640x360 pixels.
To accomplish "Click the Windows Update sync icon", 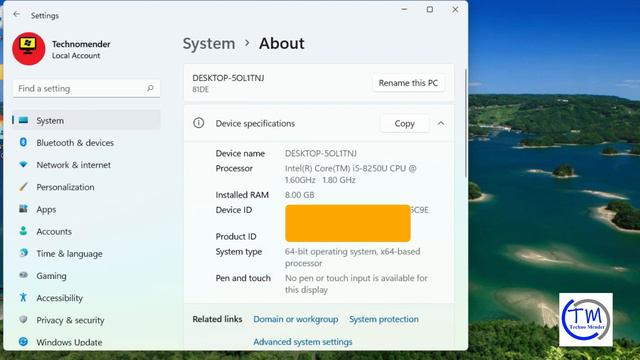I will click(23, 342).
